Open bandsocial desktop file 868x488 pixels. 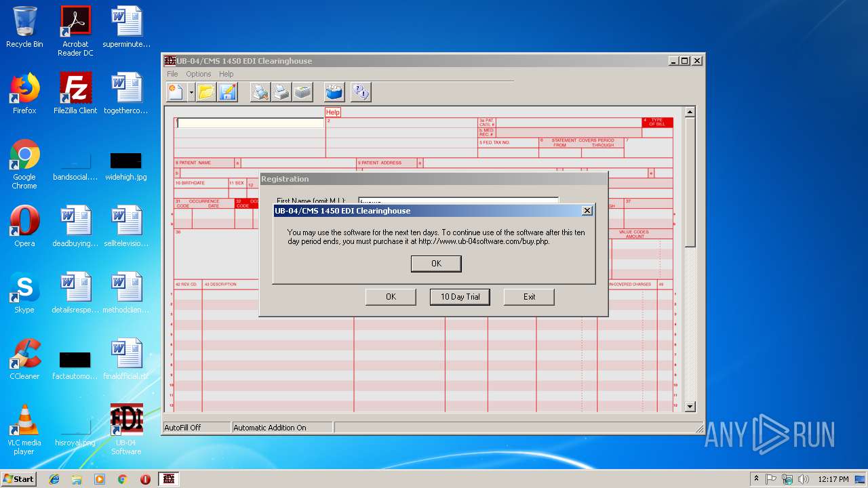75,167
